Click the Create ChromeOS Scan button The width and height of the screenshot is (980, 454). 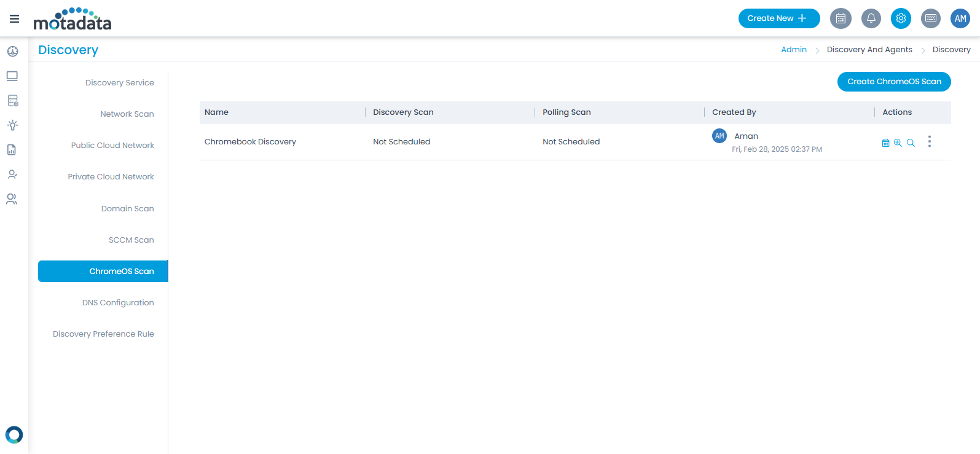(893, 82)
